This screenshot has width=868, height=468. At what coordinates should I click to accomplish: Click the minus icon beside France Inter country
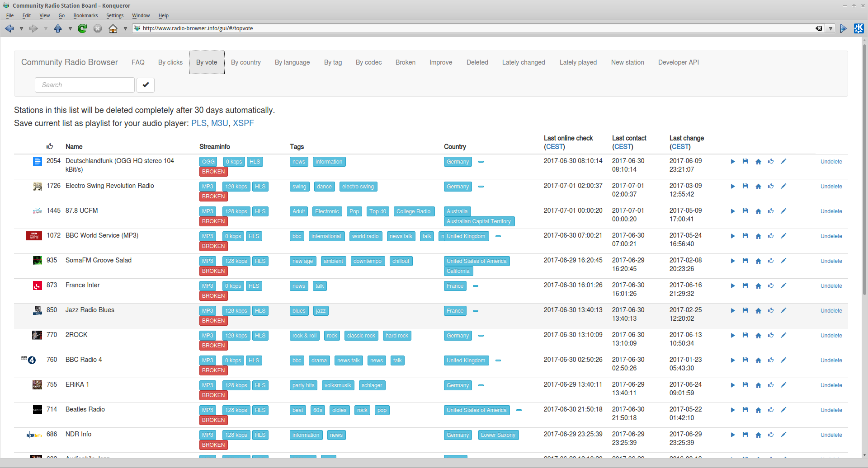coord(476,286)
